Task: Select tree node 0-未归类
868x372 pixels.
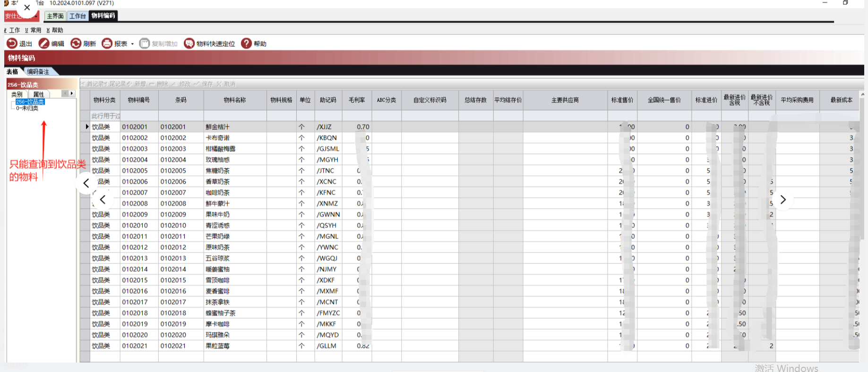Action: pyautogui.click(x=27, y=108)
